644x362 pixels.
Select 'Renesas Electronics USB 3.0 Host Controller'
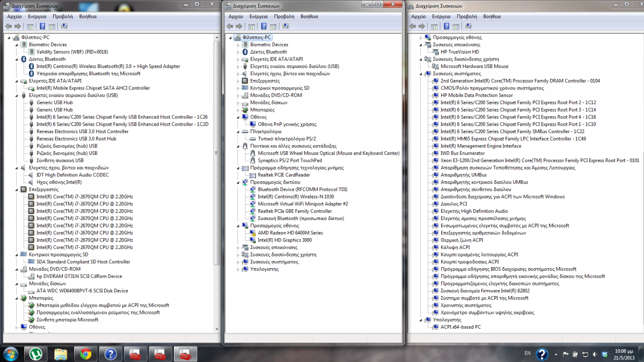[83, 131]
